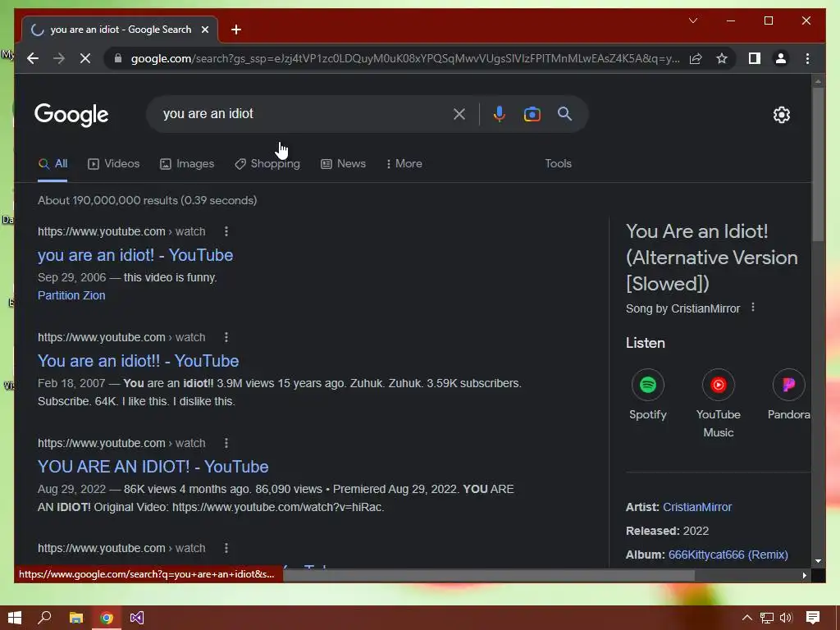
Task: Open the 666Kittycat666 (Remix) album link
Action: 728,555
